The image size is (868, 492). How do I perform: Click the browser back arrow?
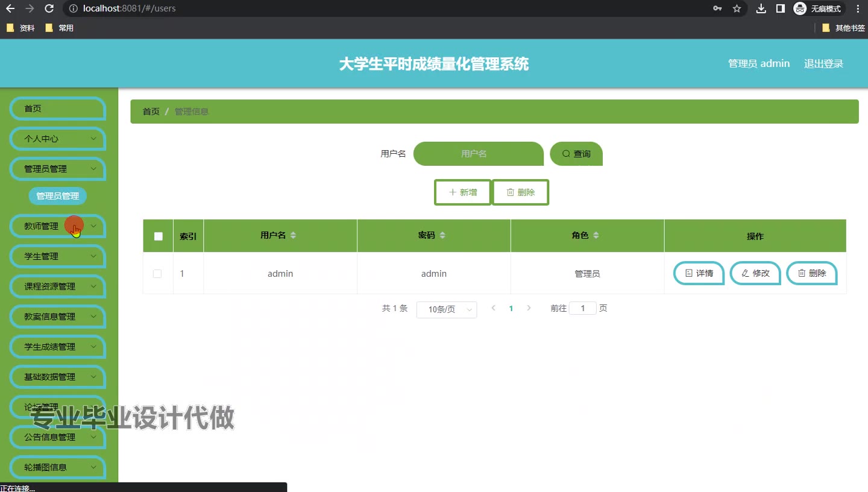(x=10, y=8)
